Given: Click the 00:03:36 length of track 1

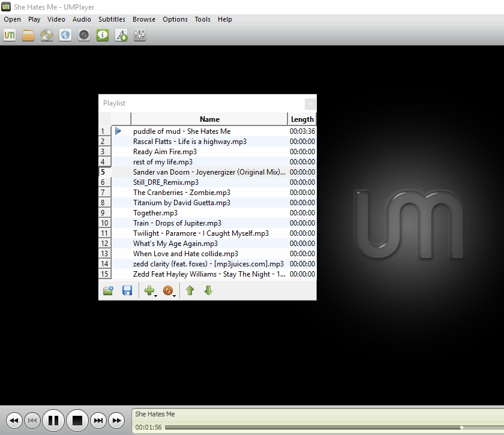Looking at the screenshot, I should (302, 131).
